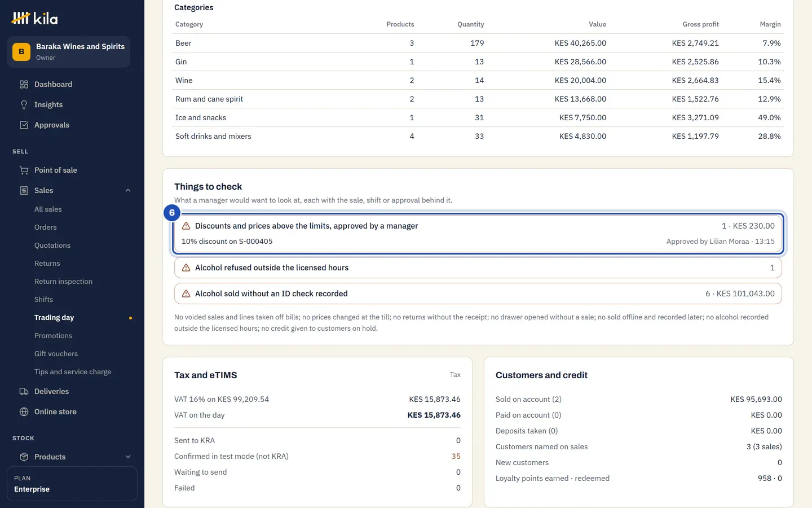Expand Alcohol refused outside licensed hours row
This screenshot has width=812, height=508.
point(478,268)
